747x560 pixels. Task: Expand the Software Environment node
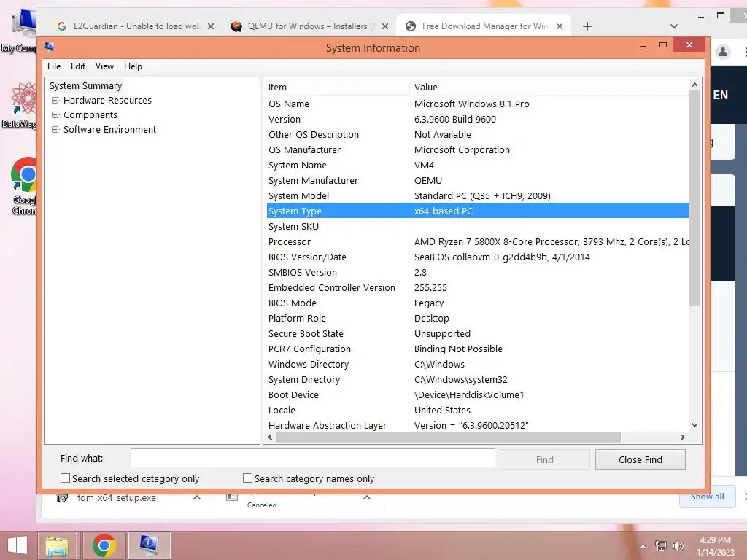[55, 130]
